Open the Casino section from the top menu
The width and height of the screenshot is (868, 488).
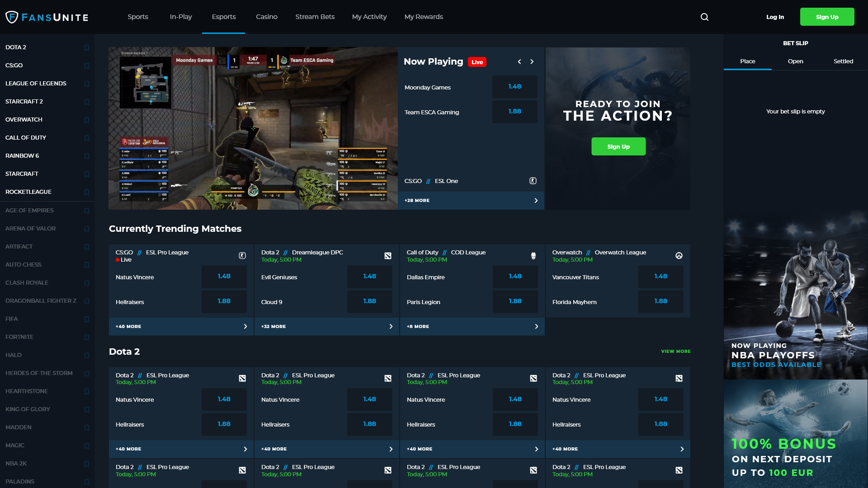(266, 17)
